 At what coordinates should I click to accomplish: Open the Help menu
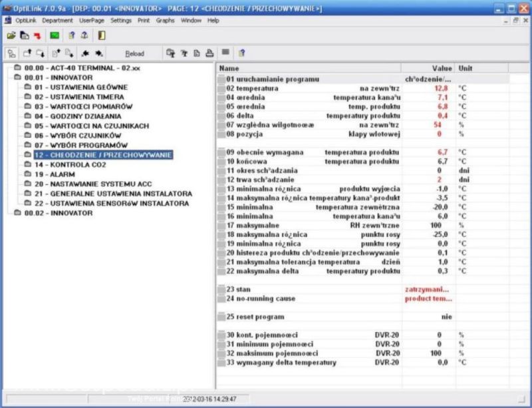213,21
